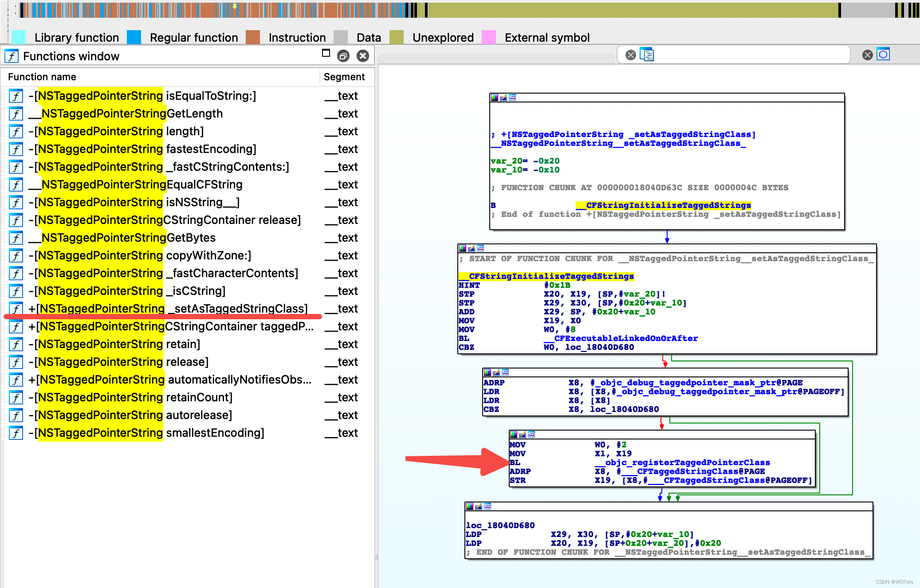Click edit icon in HINT/STP block
The height and width of the screenshot is (588, 920).
tap(472, 248)
